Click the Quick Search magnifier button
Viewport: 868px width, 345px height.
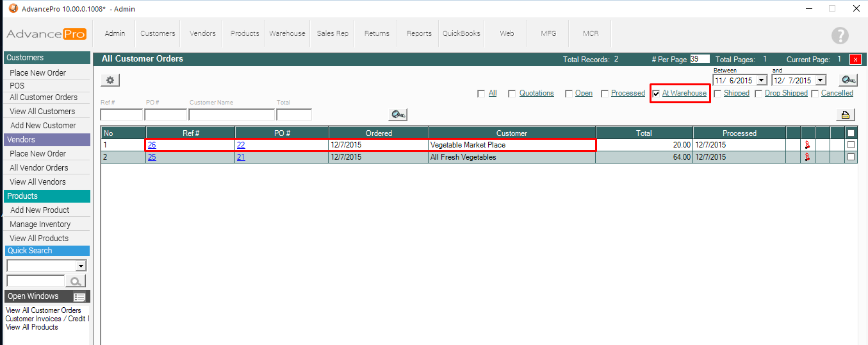pyautogui.click(x=76, y=281)
